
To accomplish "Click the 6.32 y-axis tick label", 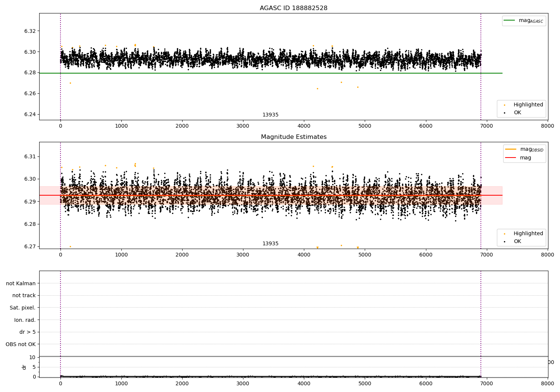I will 29,31.
